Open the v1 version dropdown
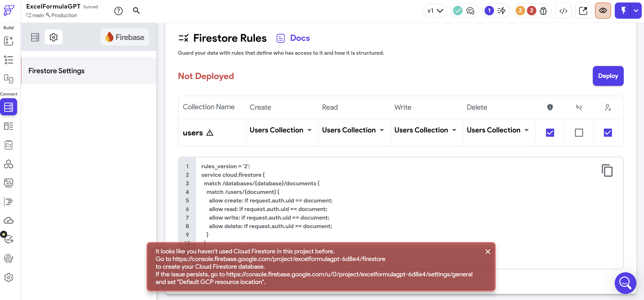 [x=435, y=11]
